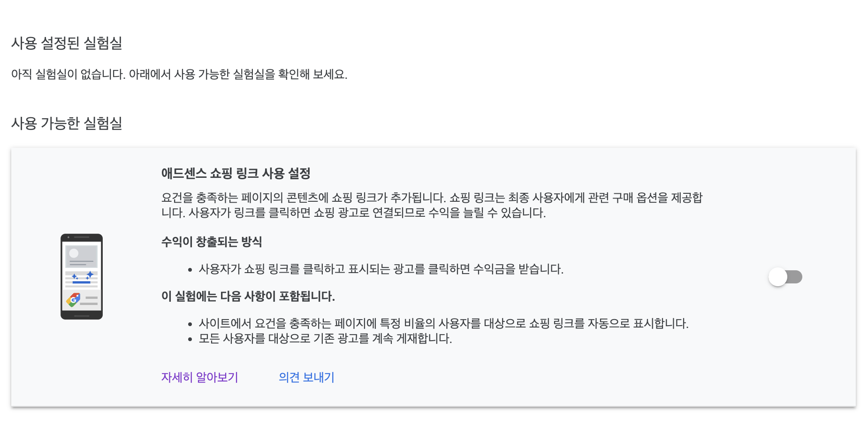Click the phone speaker detail in the illustration
868x427 pixels.
pyautogui.click(x=82, y=237)
